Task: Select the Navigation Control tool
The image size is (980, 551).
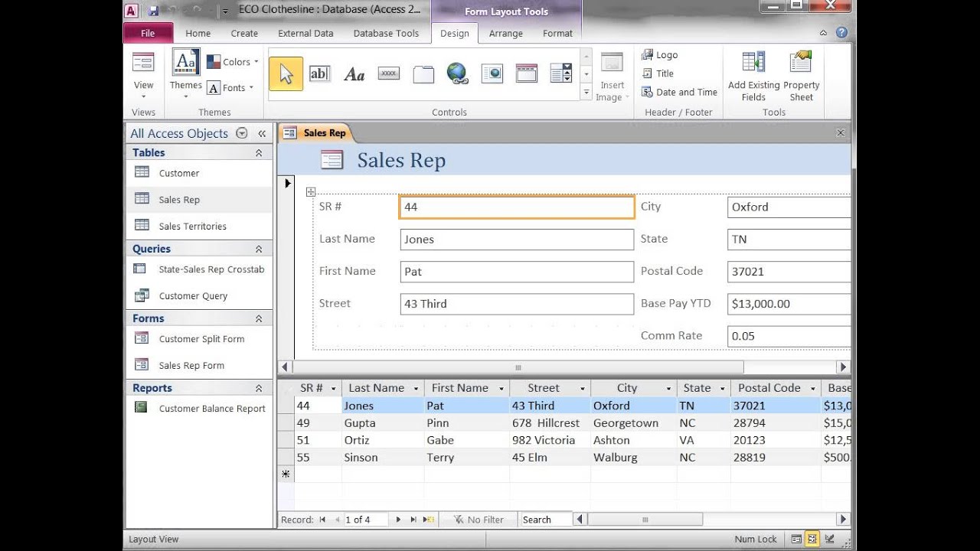Action: pos(526,73)
